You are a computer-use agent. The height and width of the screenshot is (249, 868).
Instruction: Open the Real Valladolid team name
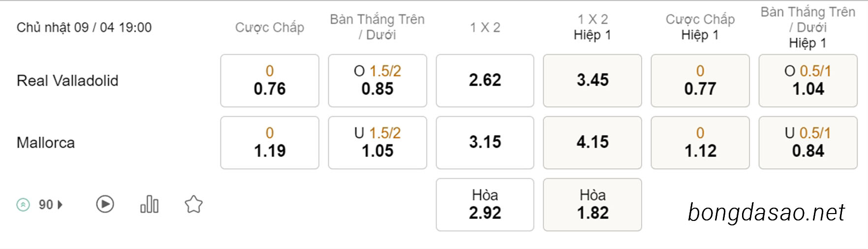pos(67,81)
